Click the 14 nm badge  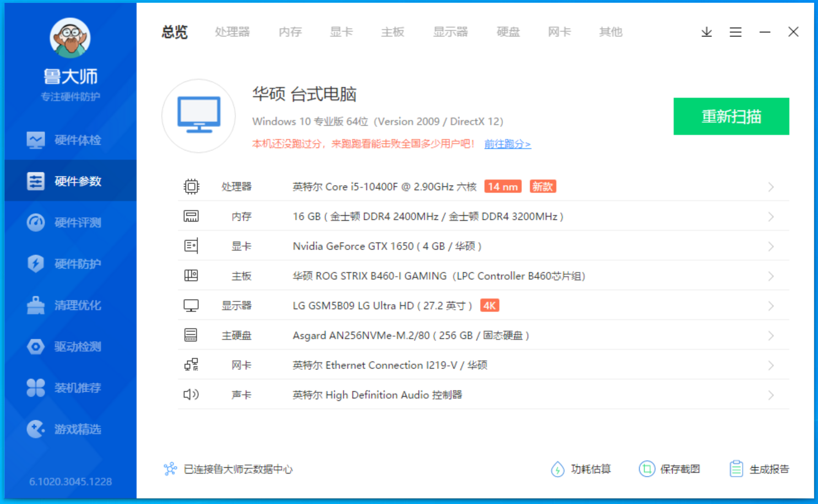coord(503,187)
